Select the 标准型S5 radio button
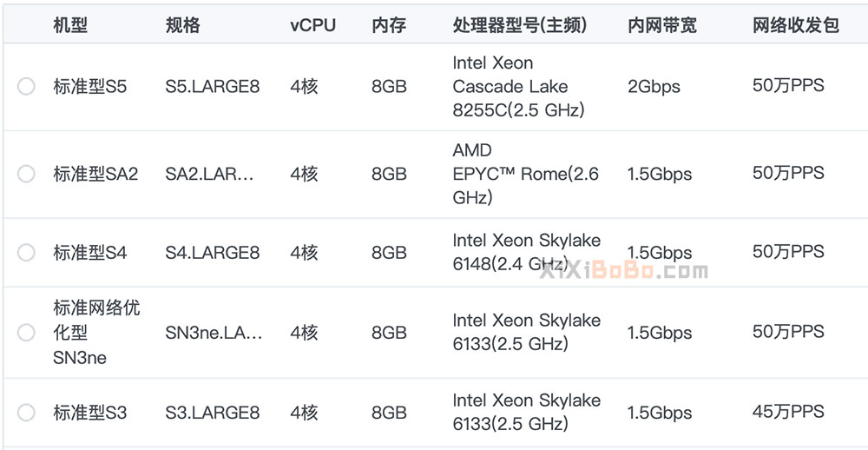The width and height of the screenshot is (868, 450). (x=26, y=87)
